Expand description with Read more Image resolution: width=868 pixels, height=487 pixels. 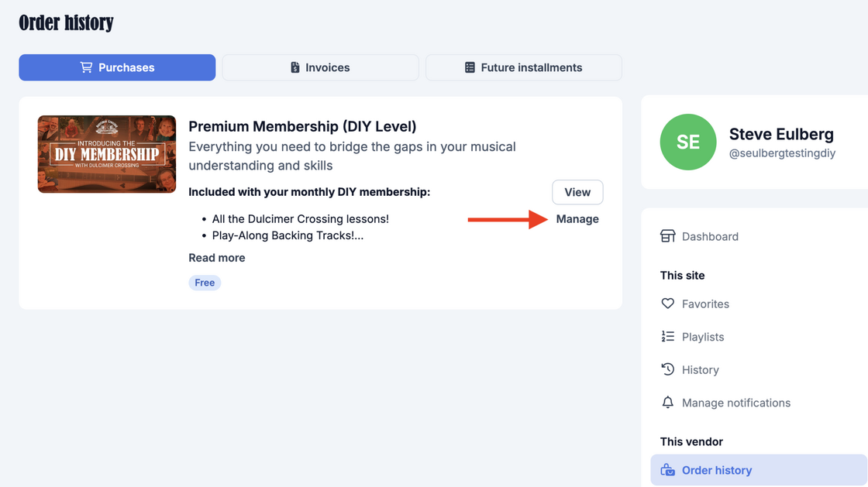pyautogui.click(x=217, y=258)
